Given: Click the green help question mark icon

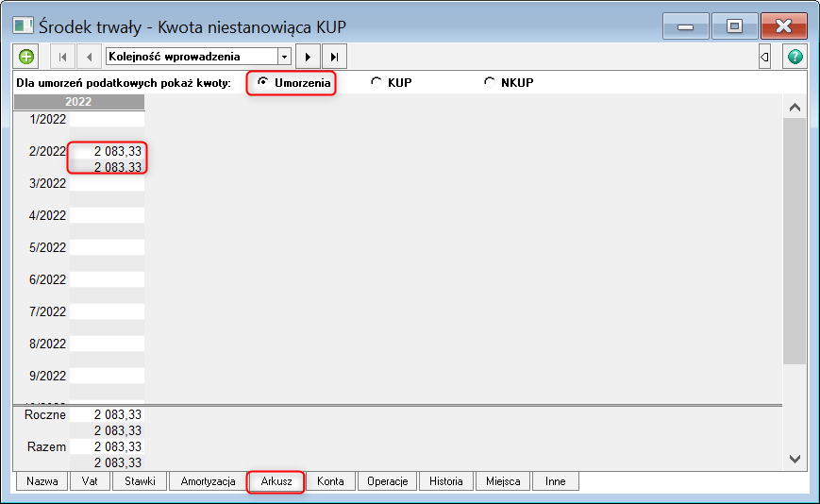Looking at the screenshot, I should pos(795,57).
